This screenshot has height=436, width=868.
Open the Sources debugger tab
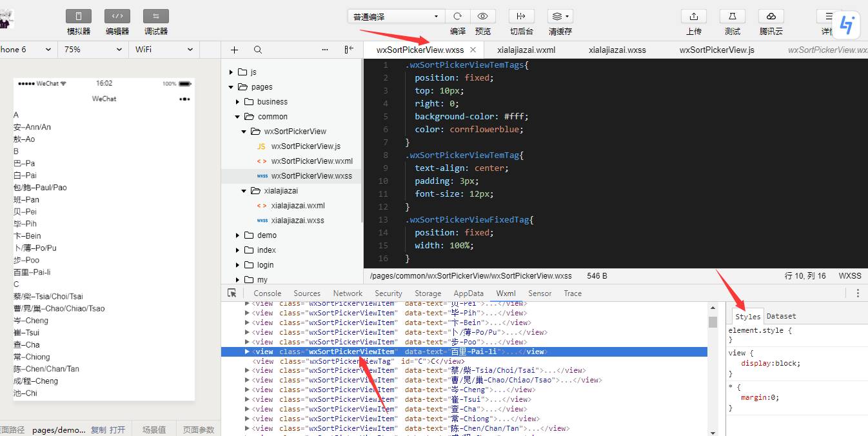(x=307, y=293)
